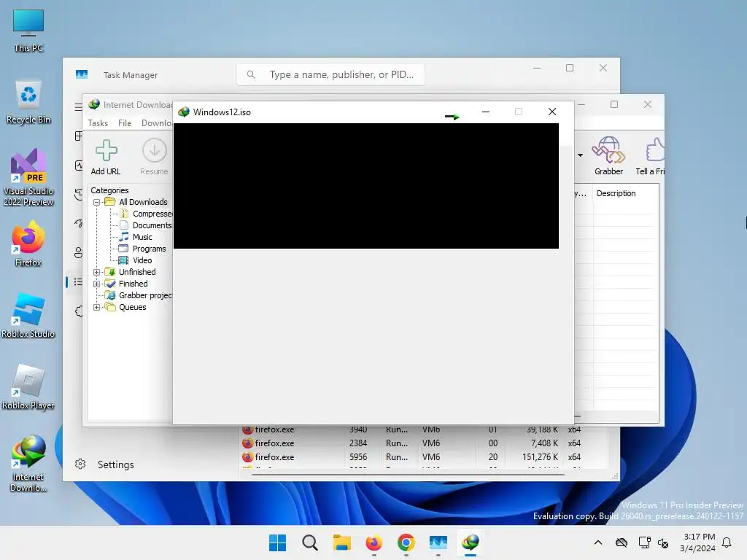Open taskbar Search
The image size is (747, 560).
tap(309, 542)
